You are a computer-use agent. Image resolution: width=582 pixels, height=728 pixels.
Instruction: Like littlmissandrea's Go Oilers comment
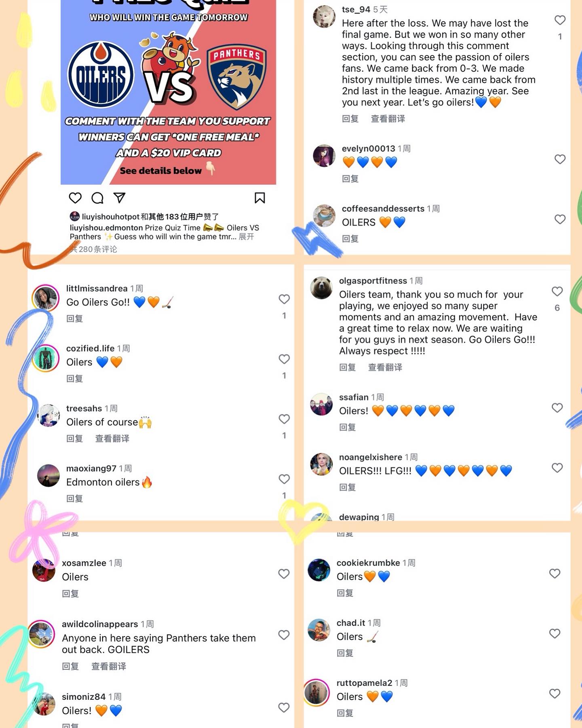pyautogui.click(x=284, y=299)
